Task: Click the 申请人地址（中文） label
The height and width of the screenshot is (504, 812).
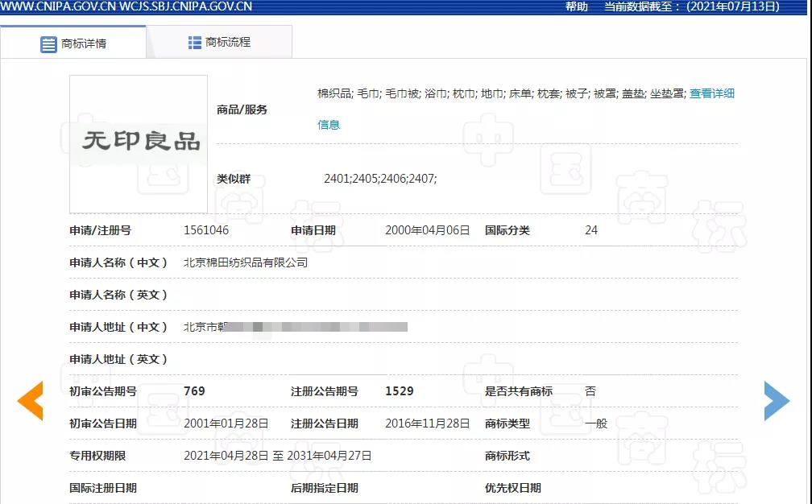Action: pyautogui.click(x=118, y=327)
